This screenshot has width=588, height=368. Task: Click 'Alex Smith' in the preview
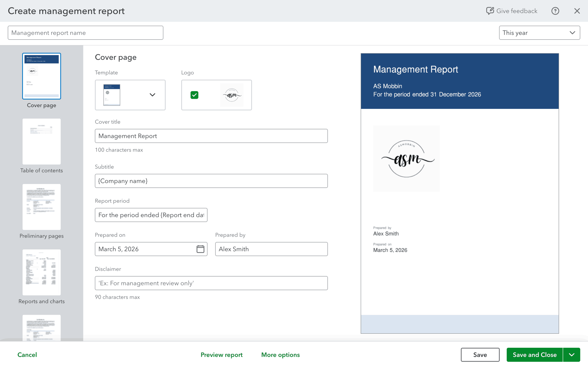[x=386, y=234]
